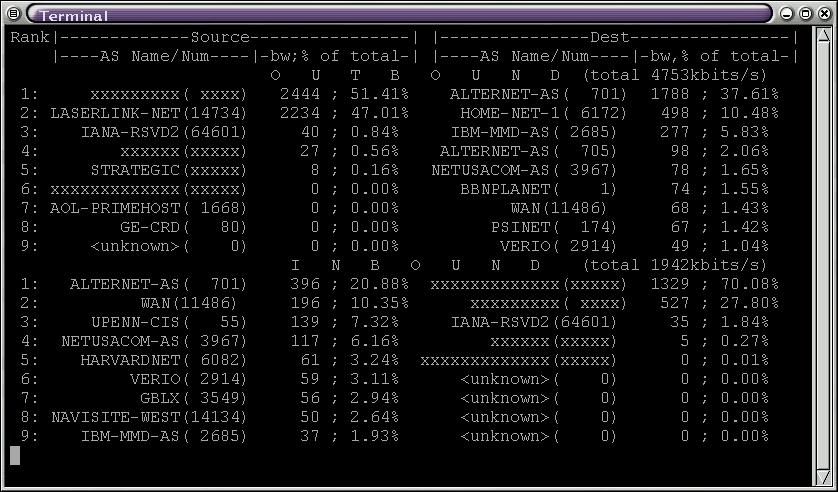
Task: Click the terminal cursor block
Action: pyautogui.click(x=15, y=455)
